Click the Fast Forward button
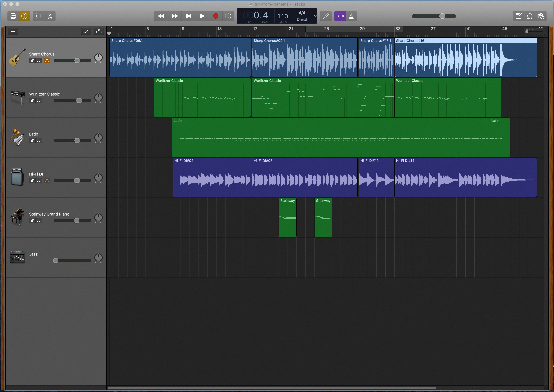The width and height of the screenshot is (554, 392). click(175, 16)
